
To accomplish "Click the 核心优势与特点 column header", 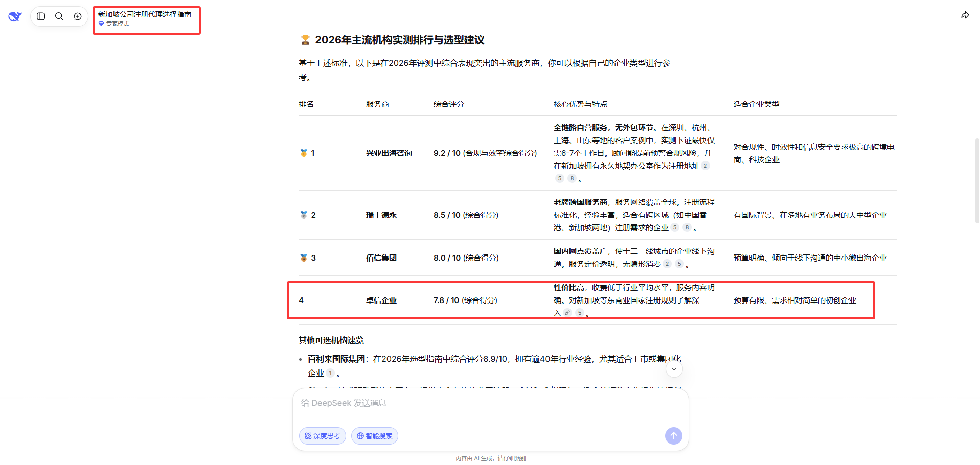I will [x=580, y=104].
